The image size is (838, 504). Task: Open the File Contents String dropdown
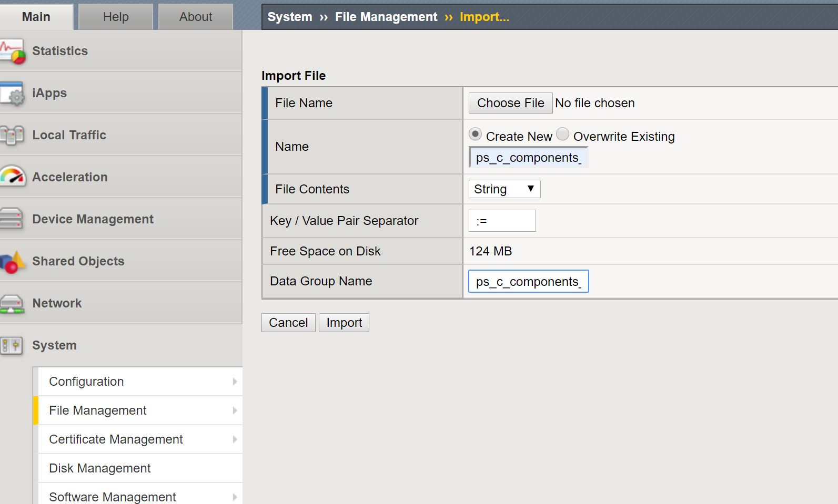[x=504, y=189]
